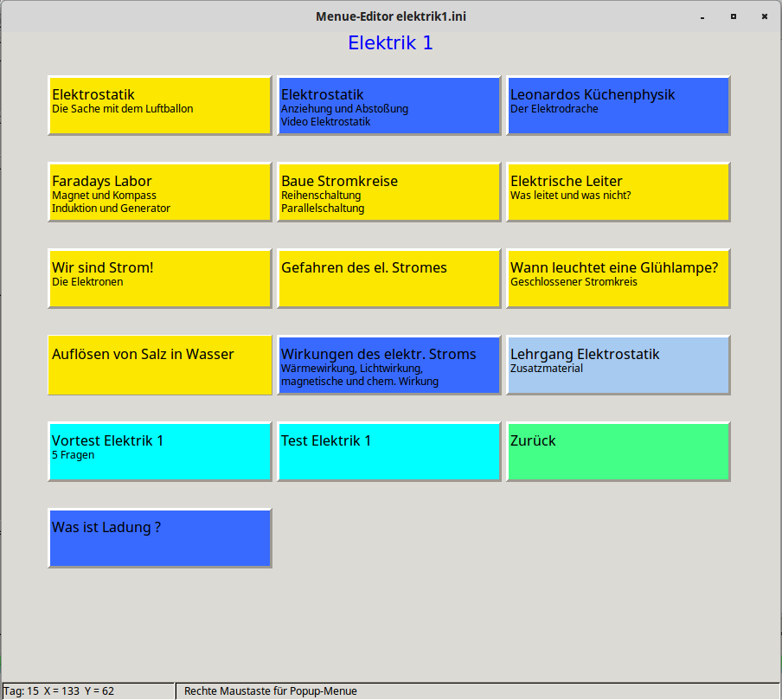Open the Was ist Ladung? tile
This screenshot has height=700, width=782.
(x=159, y=537)
